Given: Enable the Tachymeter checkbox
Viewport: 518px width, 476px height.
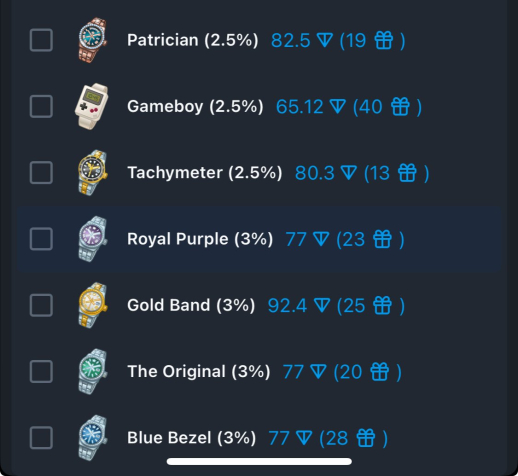Looking at the screenshot, I should pos(41,172).
